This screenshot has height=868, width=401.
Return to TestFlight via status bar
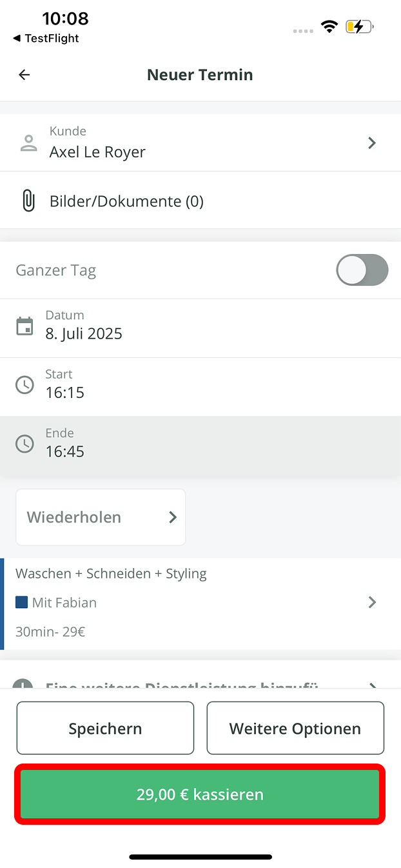(46, 39)
